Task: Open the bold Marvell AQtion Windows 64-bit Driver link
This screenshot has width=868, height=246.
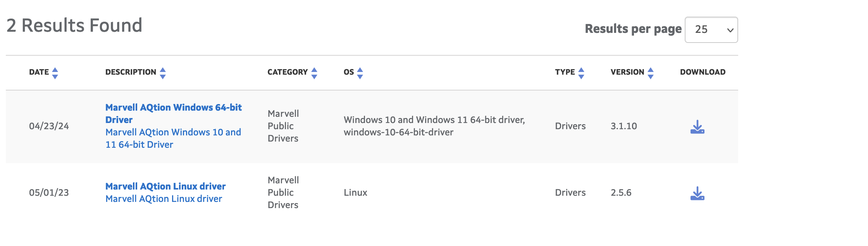Action: point(173,113)
